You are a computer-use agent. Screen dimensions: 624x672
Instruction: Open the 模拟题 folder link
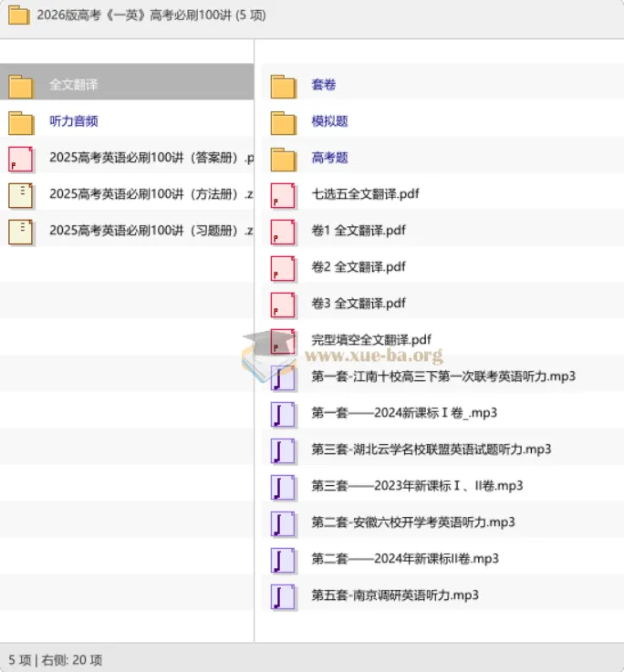pyautogui.click(x=330, y=121)
